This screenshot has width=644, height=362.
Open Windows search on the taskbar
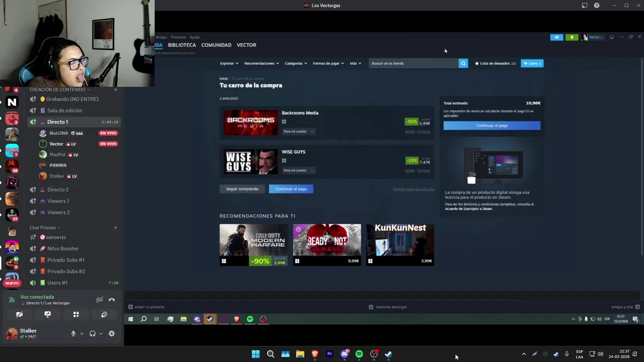coord(271,354)
